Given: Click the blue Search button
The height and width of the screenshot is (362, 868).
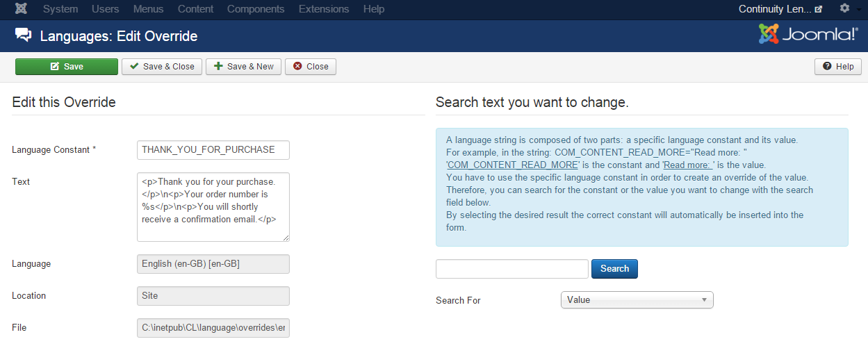Looking at the screenshot, I should tap(614, 269).
